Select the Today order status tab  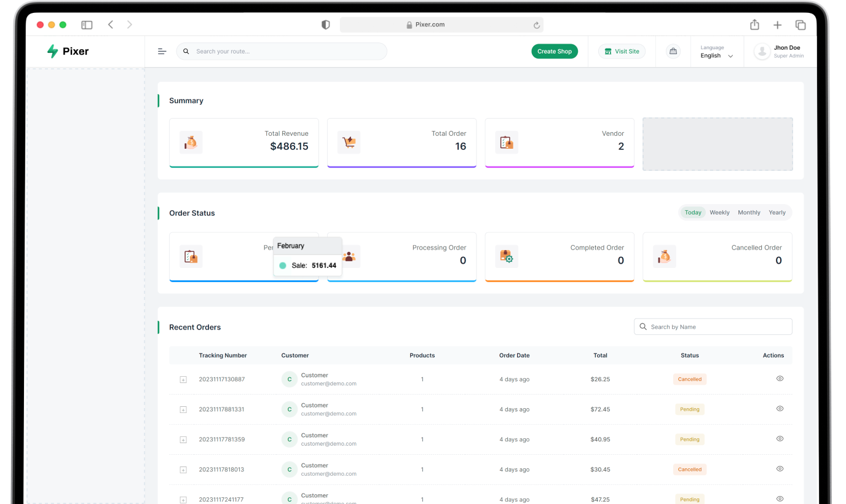[x=693, y=213]
